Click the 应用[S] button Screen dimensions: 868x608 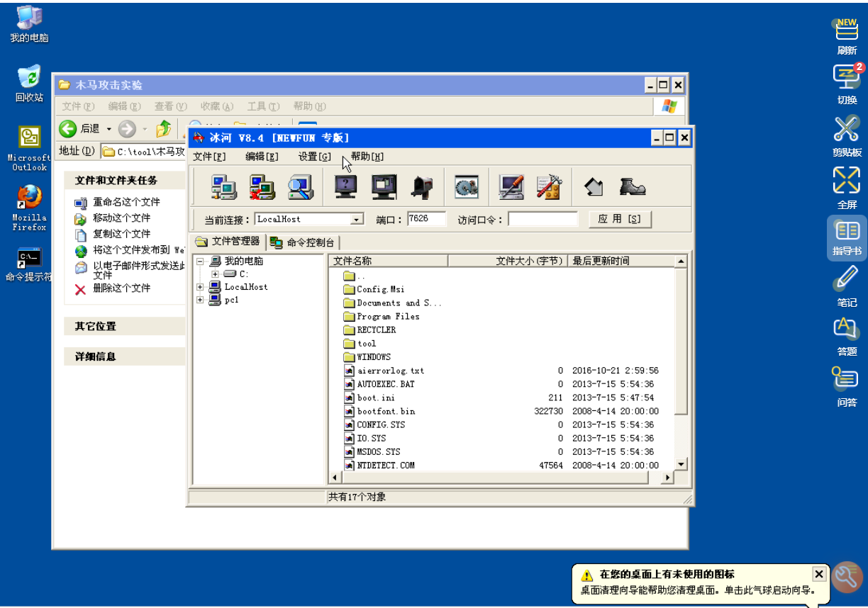pos(620,219)
